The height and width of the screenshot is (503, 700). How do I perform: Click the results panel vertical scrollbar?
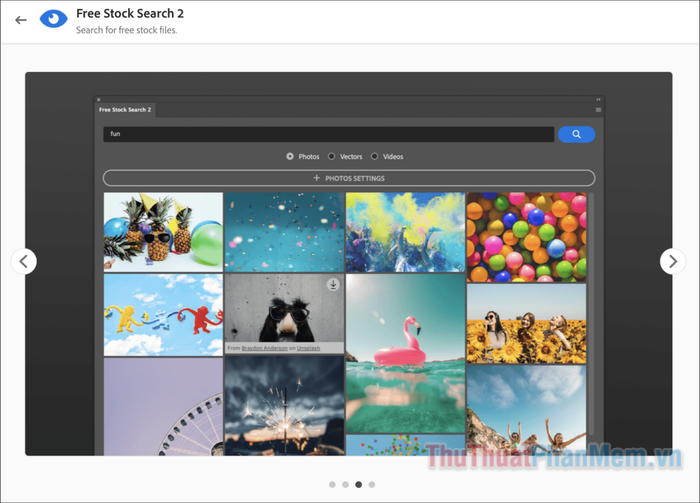tap(591, 314)
